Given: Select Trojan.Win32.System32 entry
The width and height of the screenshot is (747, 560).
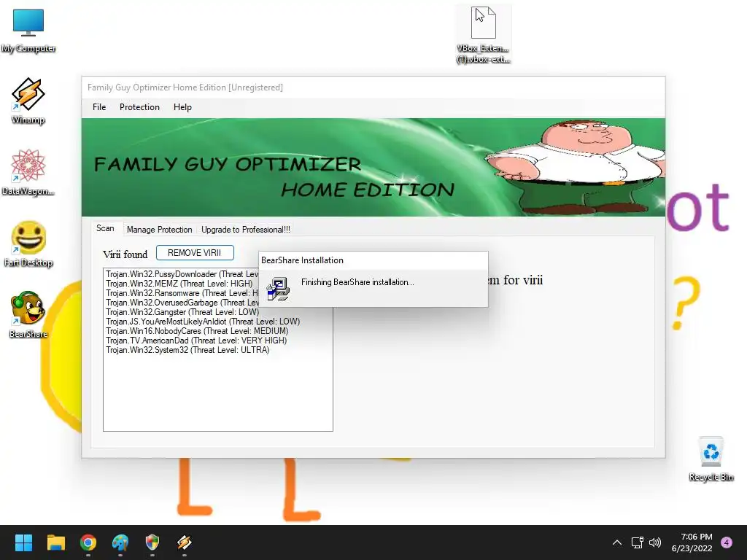Looking at the screenshot, I should 187,350.
